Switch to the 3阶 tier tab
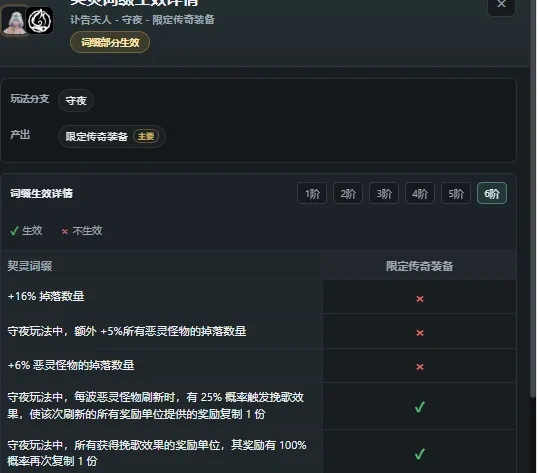 [384, 194]
